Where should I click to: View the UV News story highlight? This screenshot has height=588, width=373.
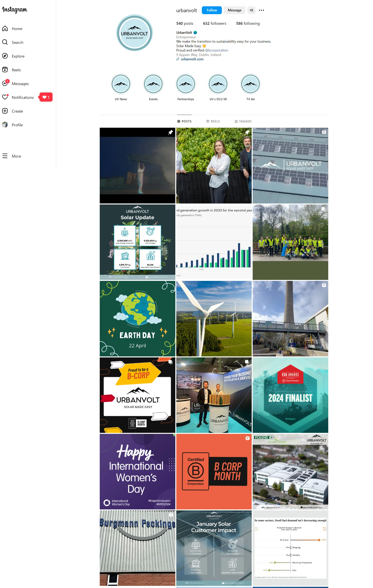(121, 84)
